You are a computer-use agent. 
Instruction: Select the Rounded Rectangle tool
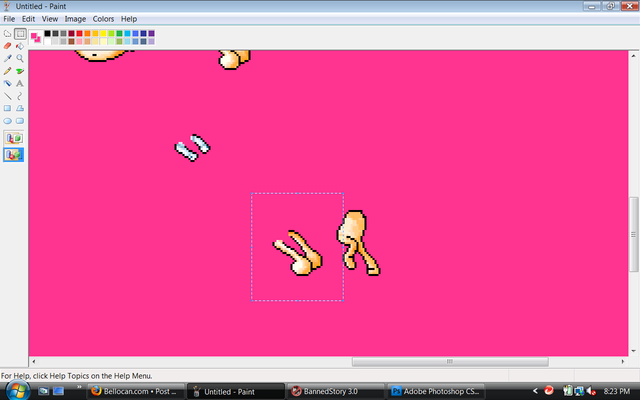point(20,121)
